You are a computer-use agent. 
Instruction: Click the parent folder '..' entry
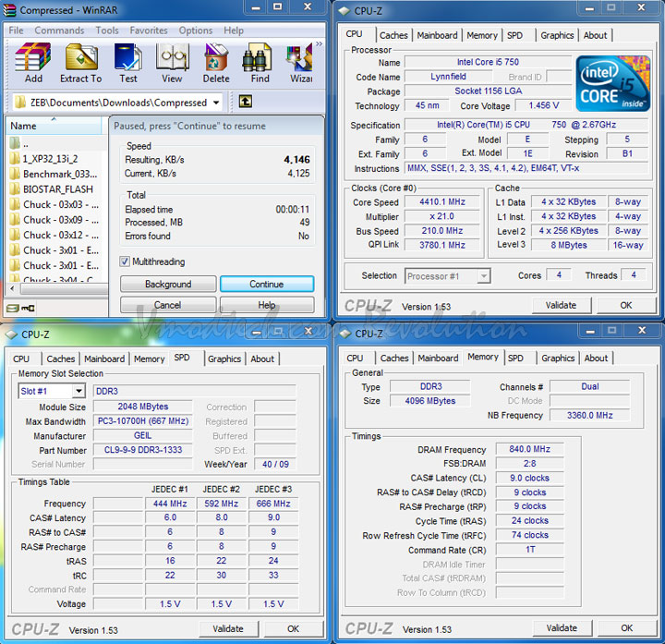(x=19, y=143)
